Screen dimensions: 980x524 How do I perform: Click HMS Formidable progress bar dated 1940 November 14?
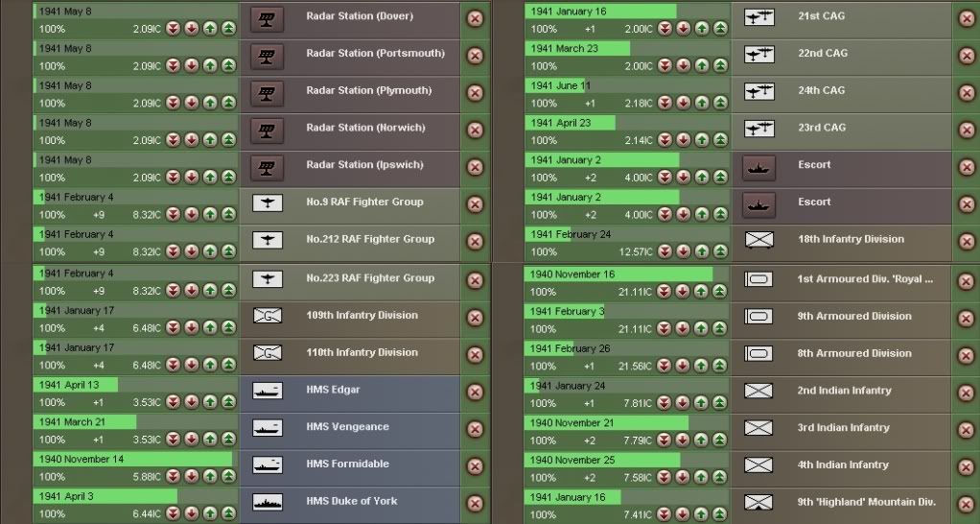tap(135, 459)
